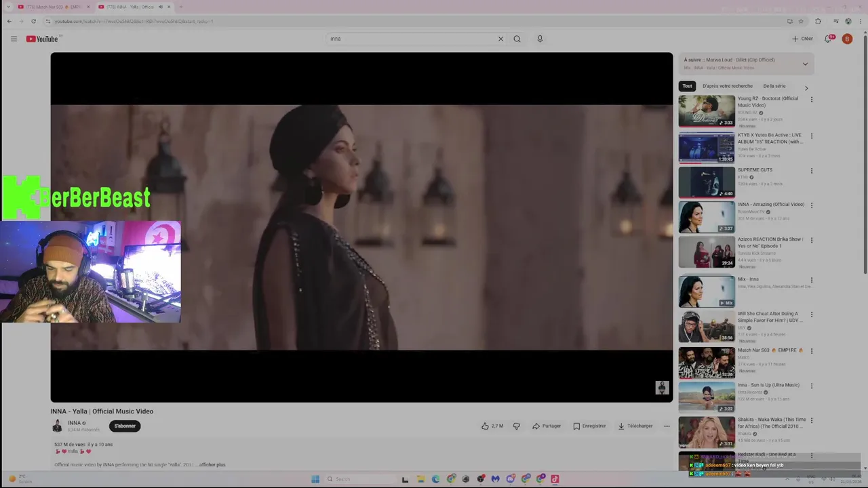
Task: Open the INNA channel name link
Action: pyautogui.click(x=75, y=423)
